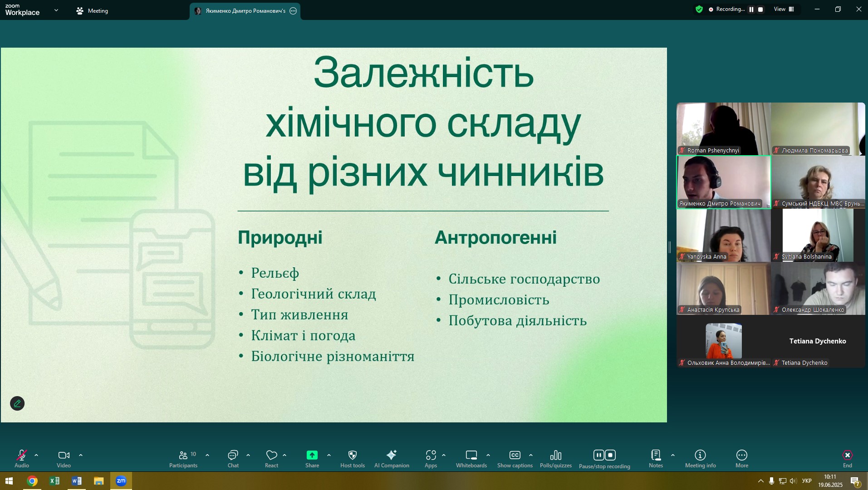Screen dimensions: 868x490
Task: Open the Apps icon in toolbar
Action: (431, 458)
